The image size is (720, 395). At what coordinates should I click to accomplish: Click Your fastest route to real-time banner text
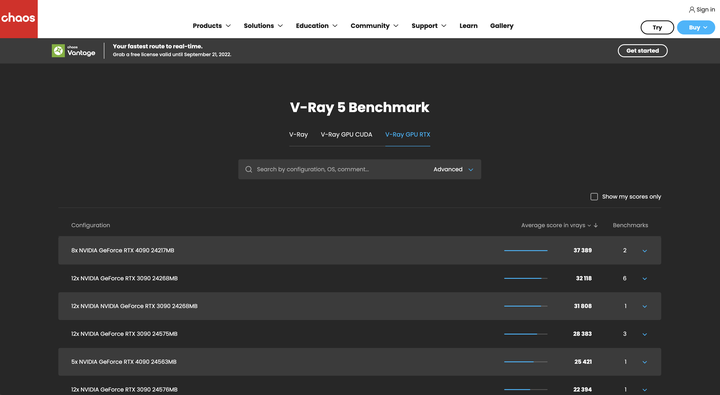click(x=158, y=46)
